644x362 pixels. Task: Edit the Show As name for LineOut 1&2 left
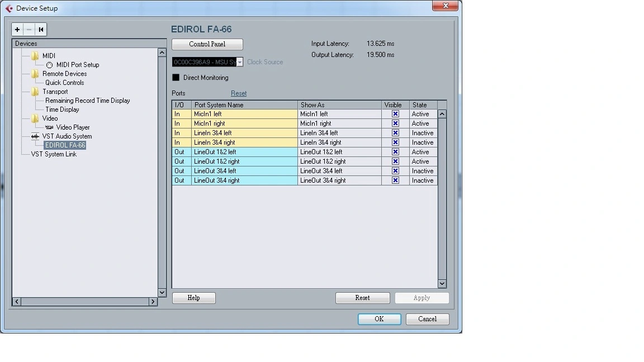click(340, 152)
